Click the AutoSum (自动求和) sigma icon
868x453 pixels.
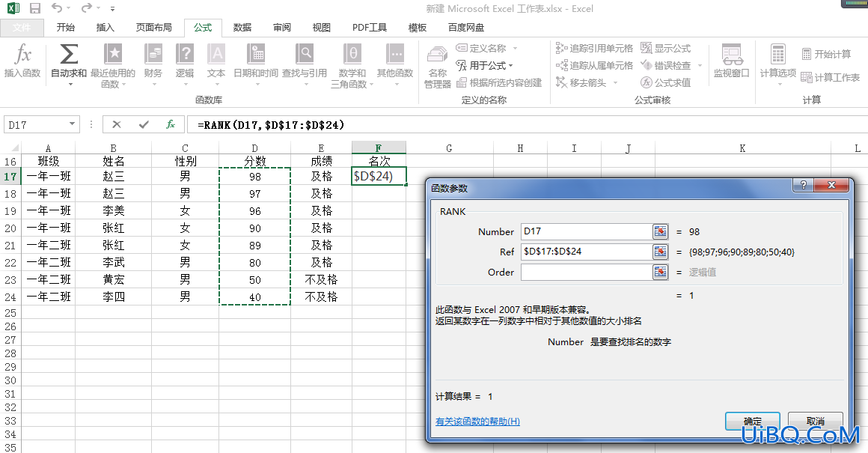[x=69, y=54]
